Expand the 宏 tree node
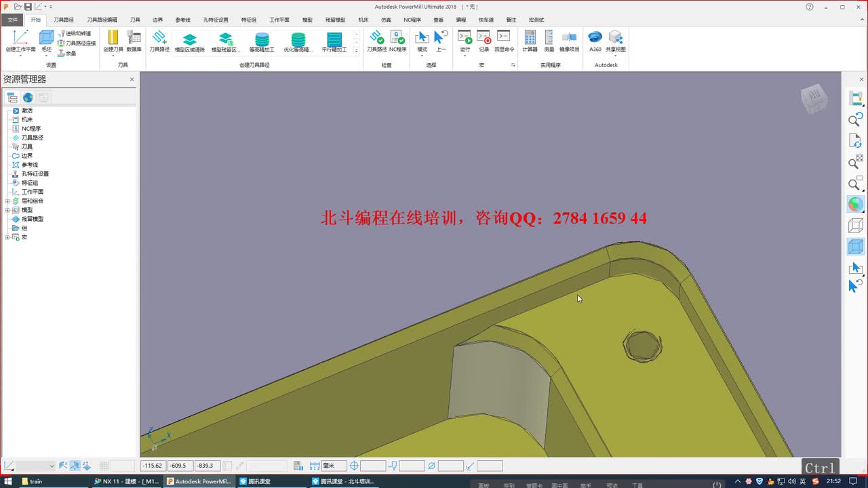Image resolution: width=868 pixels, height=488 pixels. coord(7,237)
